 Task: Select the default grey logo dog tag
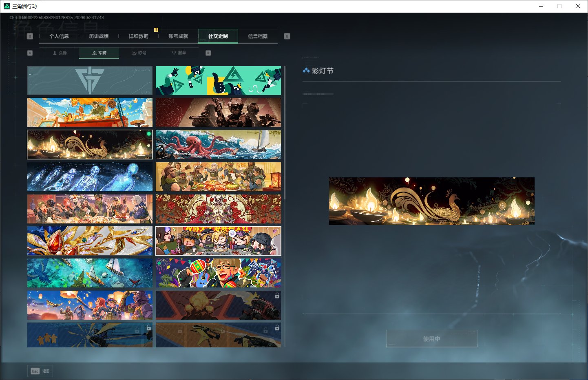(x=90, y=81)
